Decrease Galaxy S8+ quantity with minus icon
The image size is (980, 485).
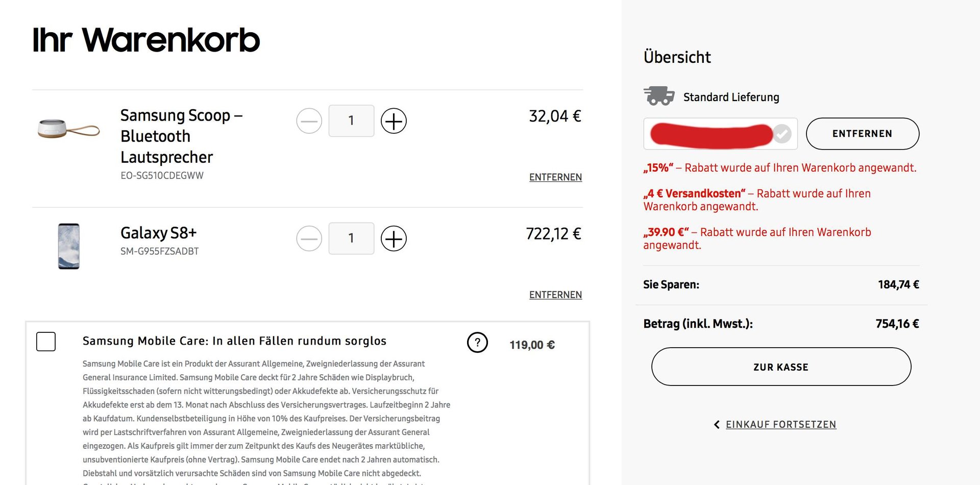coord(309,238)
